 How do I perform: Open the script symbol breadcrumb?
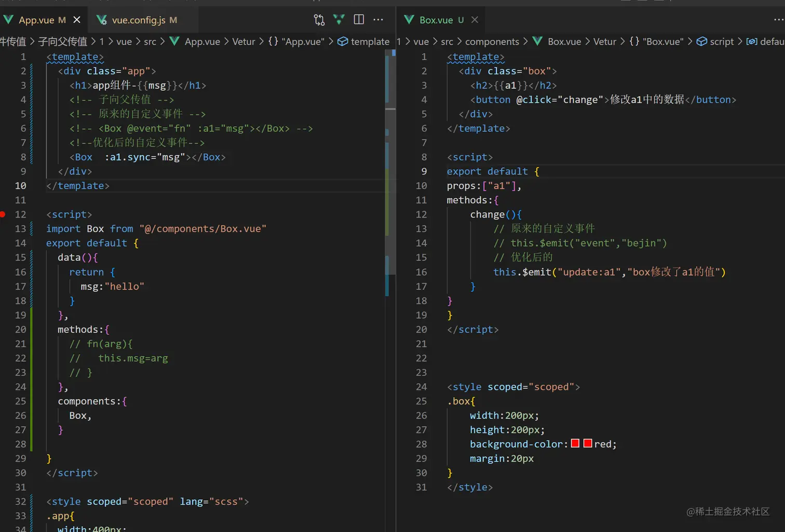click(715, 42)
